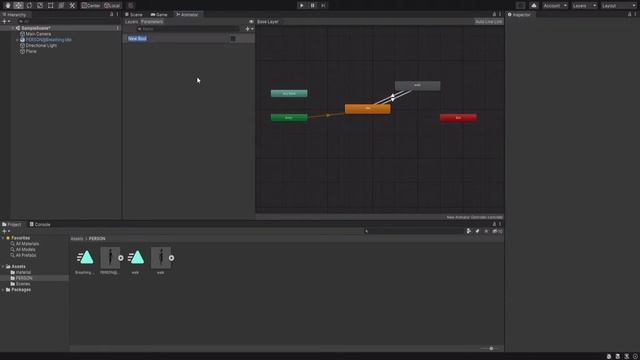Select the Inspector tab
The width and height of the screenshot is (640, 360).
[x=519, y=15]
